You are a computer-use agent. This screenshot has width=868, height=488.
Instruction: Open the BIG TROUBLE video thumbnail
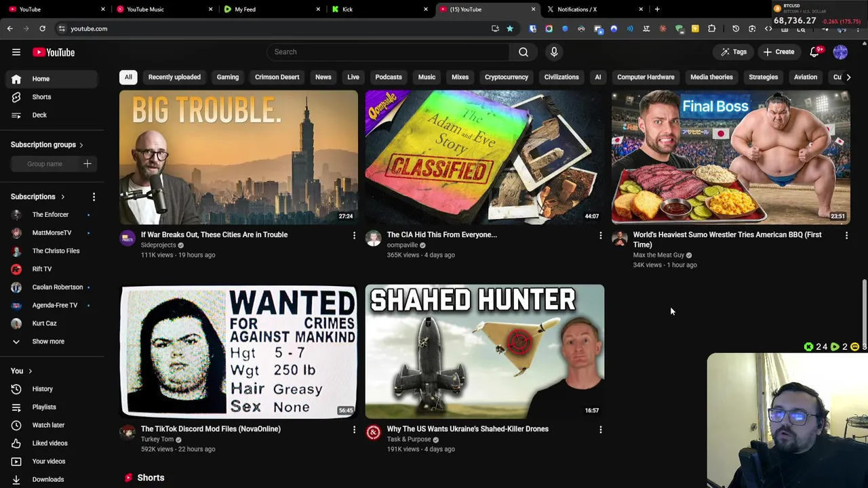[x=239, y=157]
